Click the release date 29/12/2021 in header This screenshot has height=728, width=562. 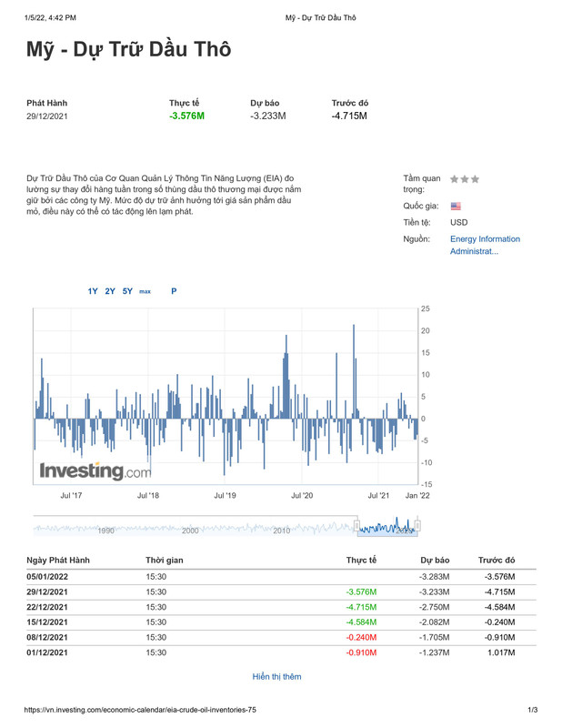coord(47,116)
